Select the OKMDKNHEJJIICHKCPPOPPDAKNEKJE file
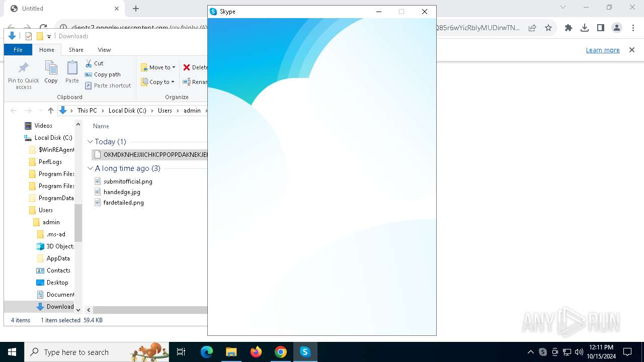This screenshot has width=644, height=362. [x=150, y=155]
